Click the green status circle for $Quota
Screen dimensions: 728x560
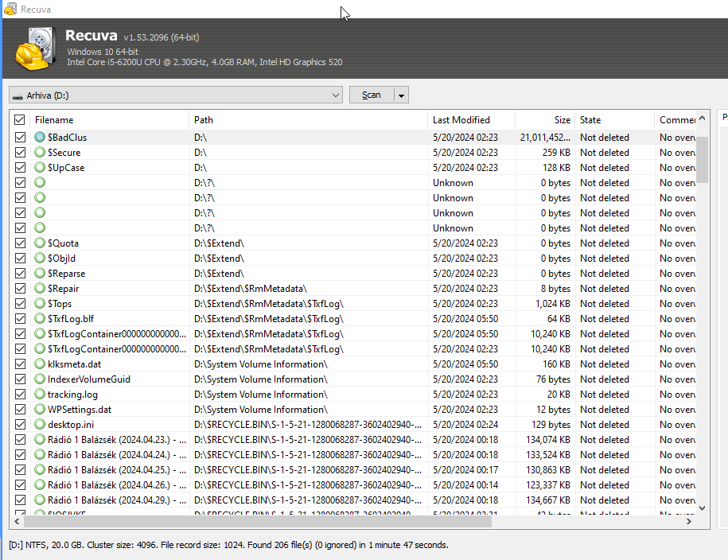click(x=40, y=243)
